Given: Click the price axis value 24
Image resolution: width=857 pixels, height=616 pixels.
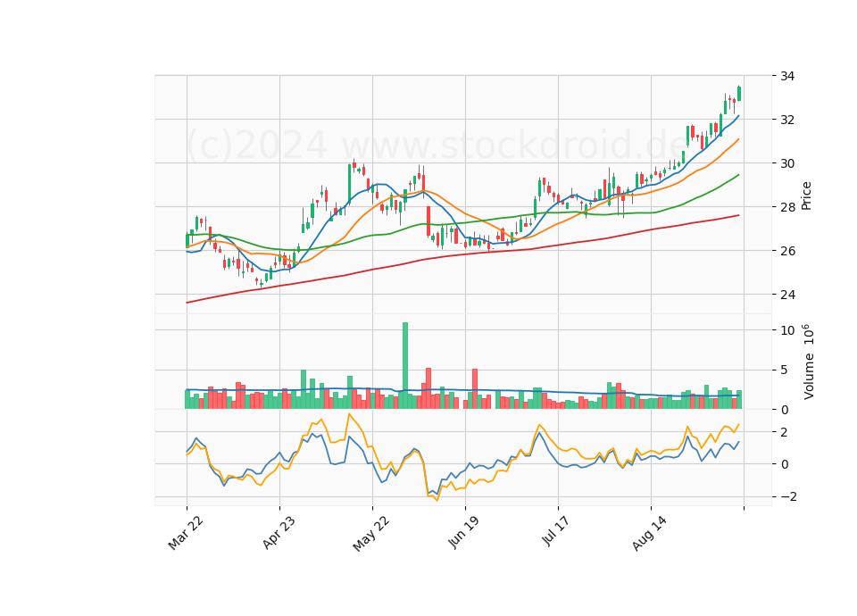Looking at the screenshot, I should point(787,295).
